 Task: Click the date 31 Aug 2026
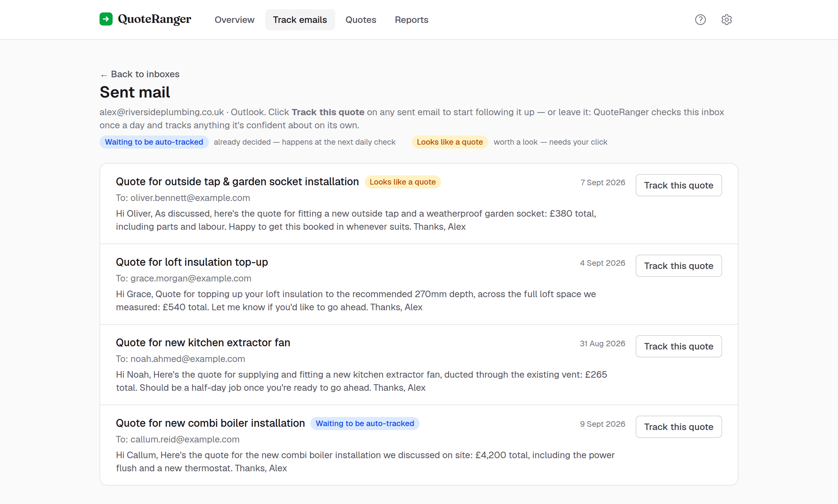[x=602, y=343]
